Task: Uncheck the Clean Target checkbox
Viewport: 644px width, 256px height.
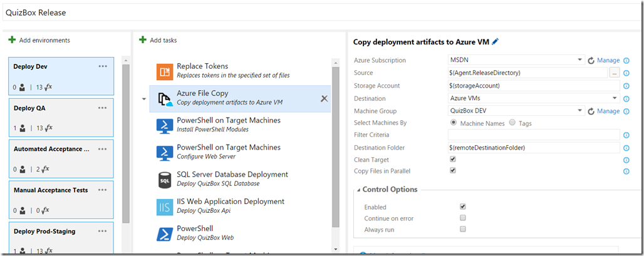Action: click(x=452, y=159)
